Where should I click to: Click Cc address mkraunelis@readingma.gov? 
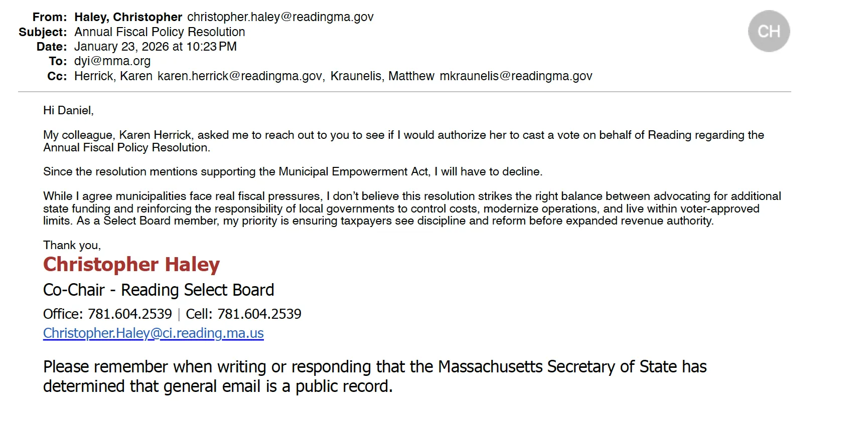(516, 76)
